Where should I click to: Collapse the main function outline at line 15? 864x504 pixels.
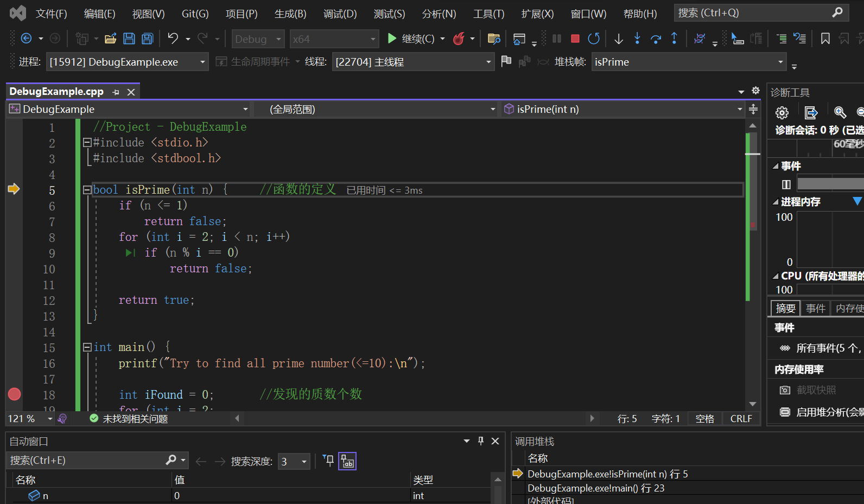pos(87,347)
